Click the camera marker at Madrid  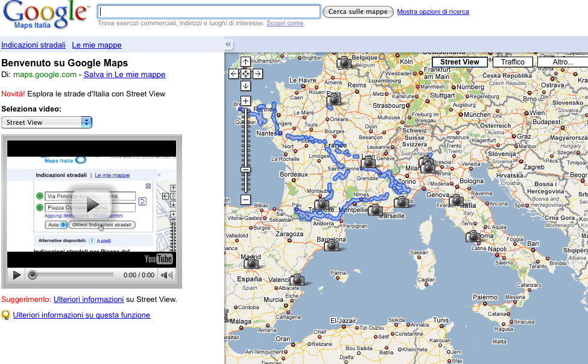(x=251, y=263)
